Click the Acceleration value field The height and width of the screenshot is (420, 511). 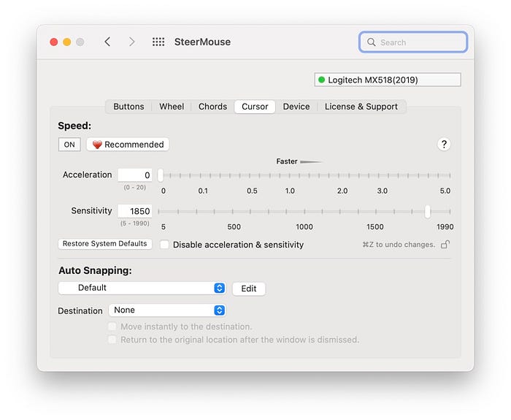point(135,175)
